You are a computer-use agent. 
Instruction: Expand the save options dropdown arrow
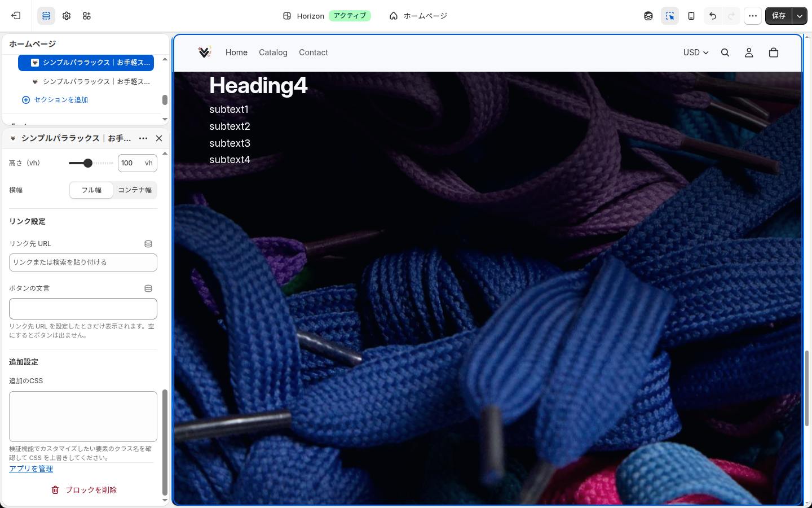coord(800,16)
